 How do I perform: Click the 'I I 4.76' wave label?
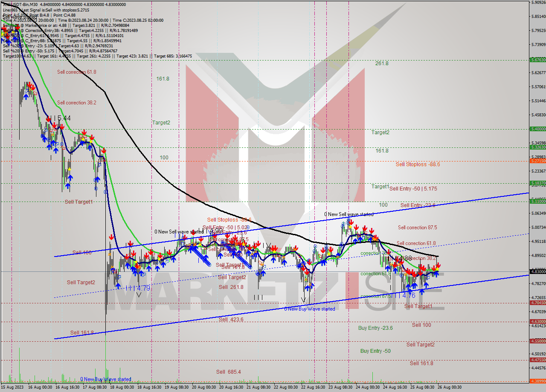pos(403,295)
